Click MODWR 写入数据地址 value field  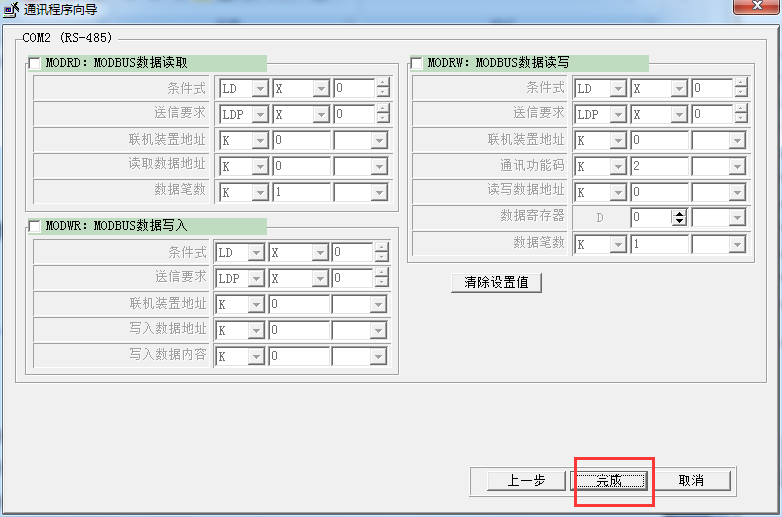pos(297,330)
